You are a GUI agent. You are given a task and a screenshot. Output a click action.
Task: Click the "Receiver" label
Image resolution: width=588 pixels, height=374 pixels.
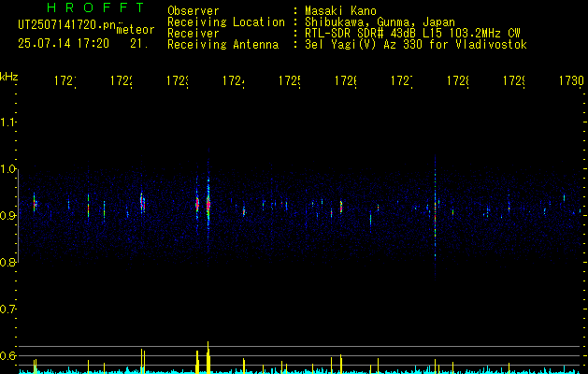(194, 34)
